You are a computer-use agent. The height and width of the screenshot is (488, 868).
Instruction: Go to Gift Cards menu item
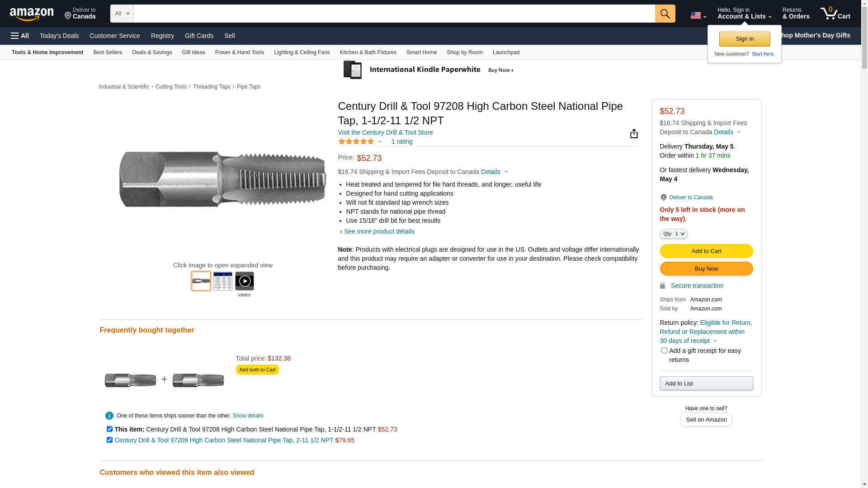coord(199,36)
